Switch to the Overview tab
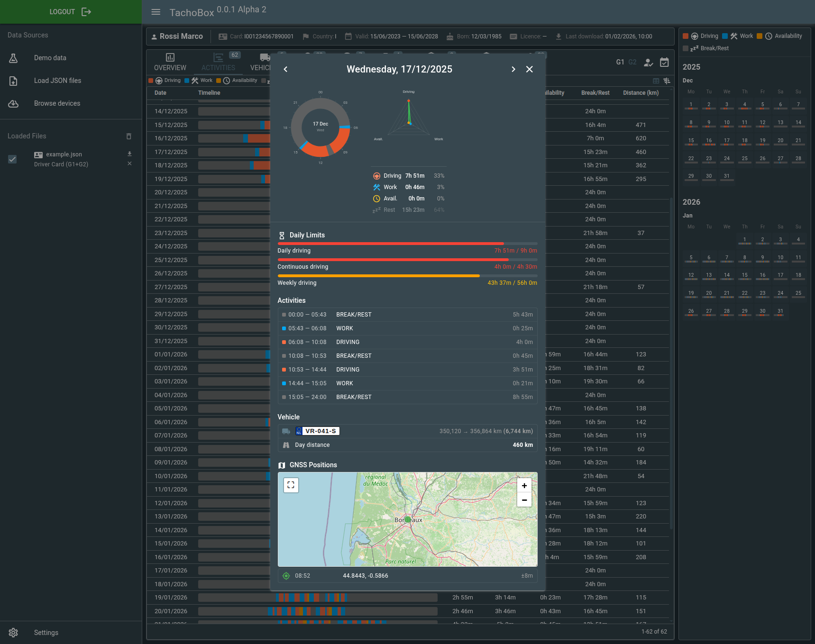The height and width of the screenshot is (644, 815). tap(170, 62)
